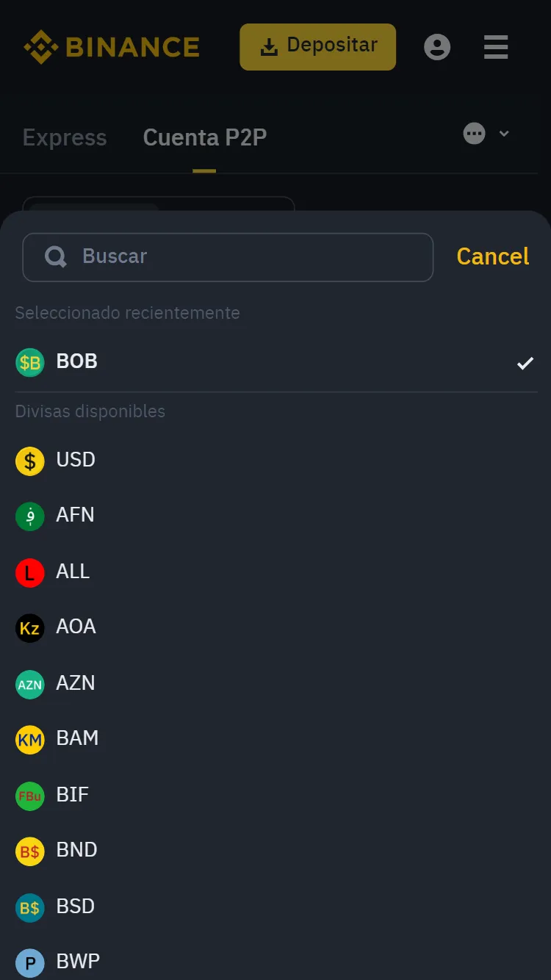
Task: Select the AFN afghani currency icon
Action: pyautogui.click(x=30, y=516)
